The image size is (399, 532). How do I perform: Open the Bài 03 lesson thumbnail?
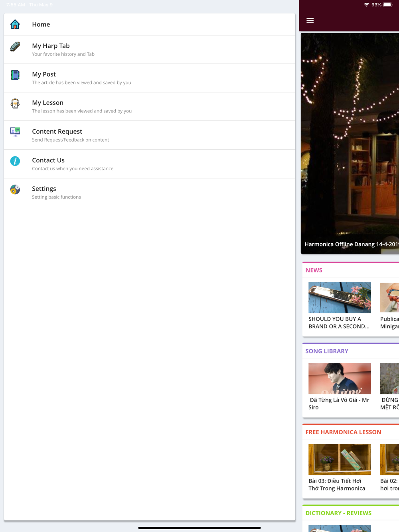(340, 459)
